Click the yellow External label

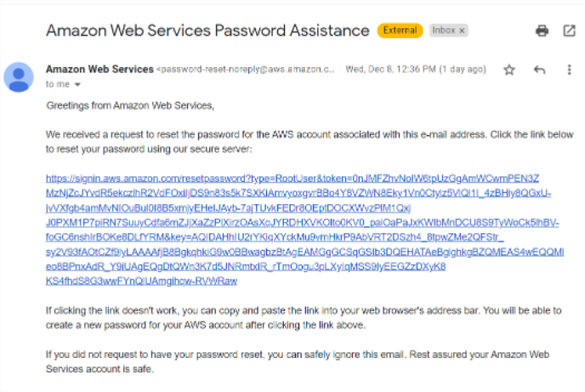(400, 30)
